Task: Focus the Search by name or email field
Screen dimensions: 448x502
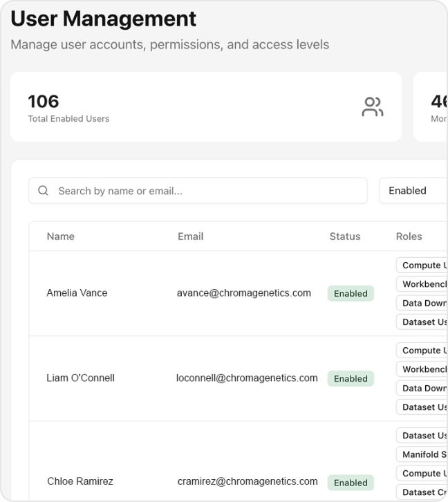Action: (x=198, y=190)
